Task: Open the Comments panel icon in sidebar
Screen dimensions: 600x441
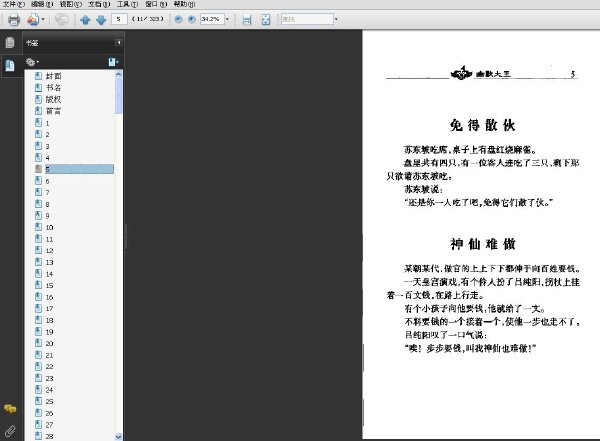Action: point(10,409)
